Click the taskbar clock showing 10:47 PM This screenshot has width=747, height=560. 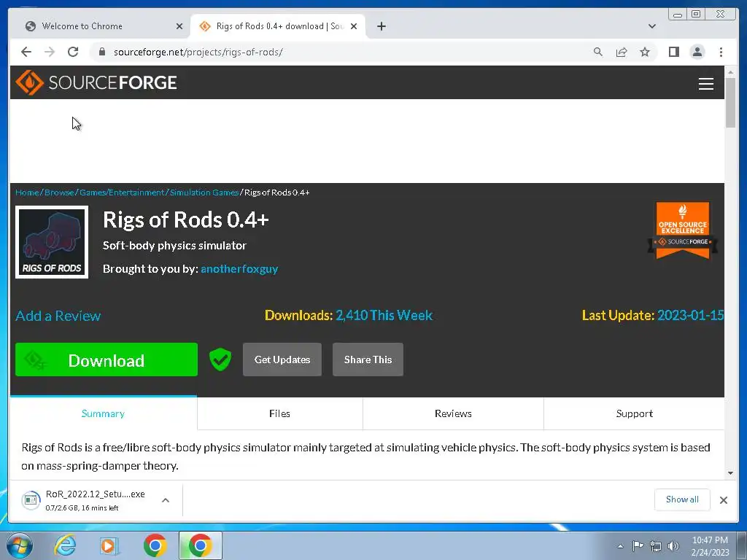(x=710, y=546)
